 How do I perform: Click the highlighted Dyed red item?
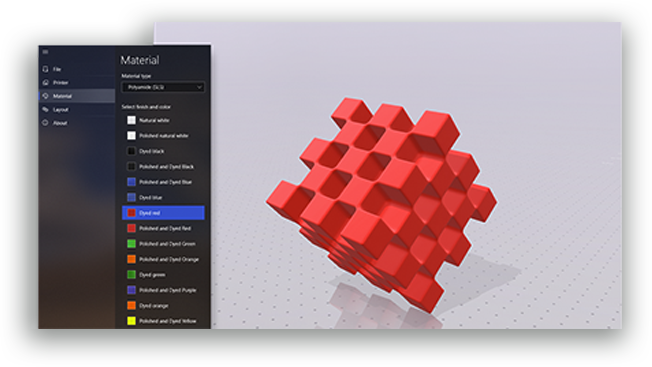tap(163, 212)
